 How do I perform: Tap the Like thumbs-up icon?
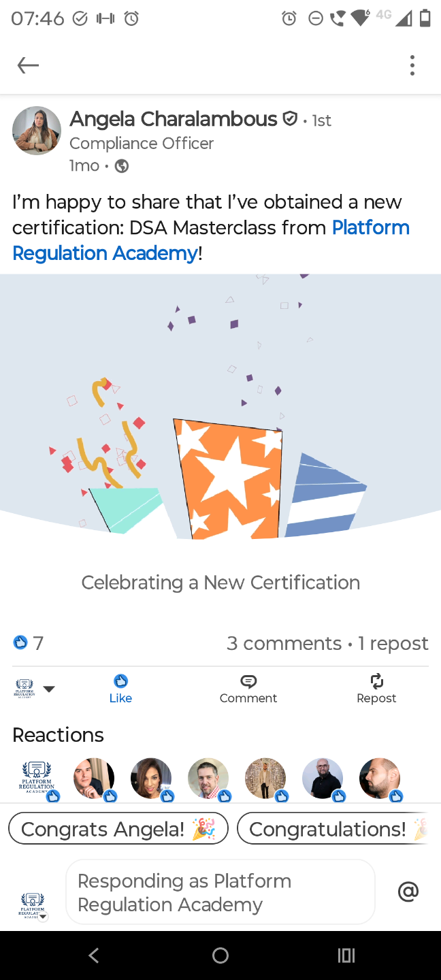coord(120,681)
